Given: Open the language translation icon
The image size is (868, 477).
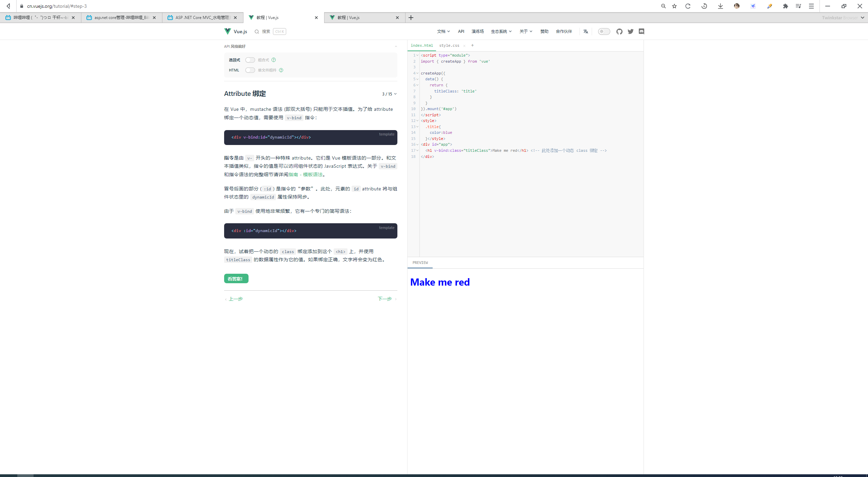Looking at the screenshot, I should click(x=586, y=32).
